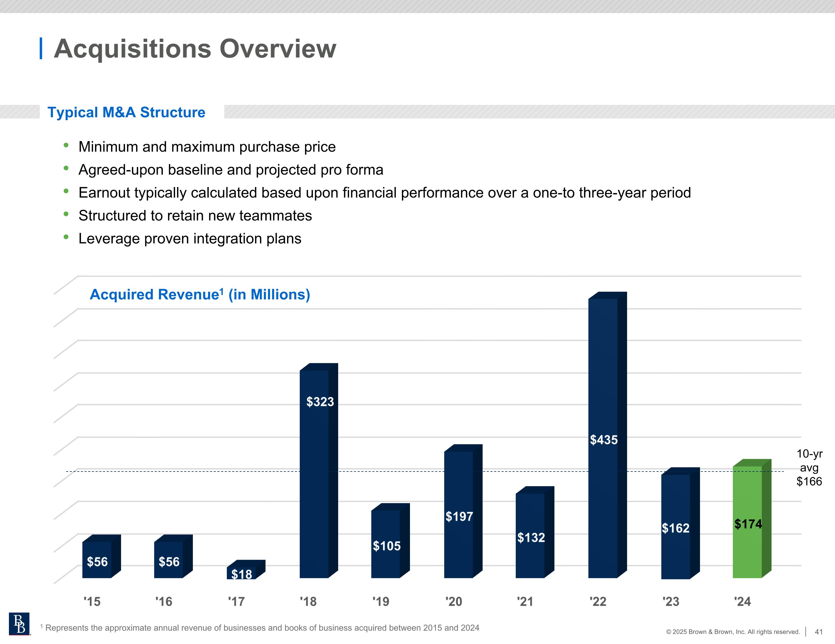Viewport: 835px width, 644px height.
Task: Select the Typical M&A Structure heading
Action: 126,112
